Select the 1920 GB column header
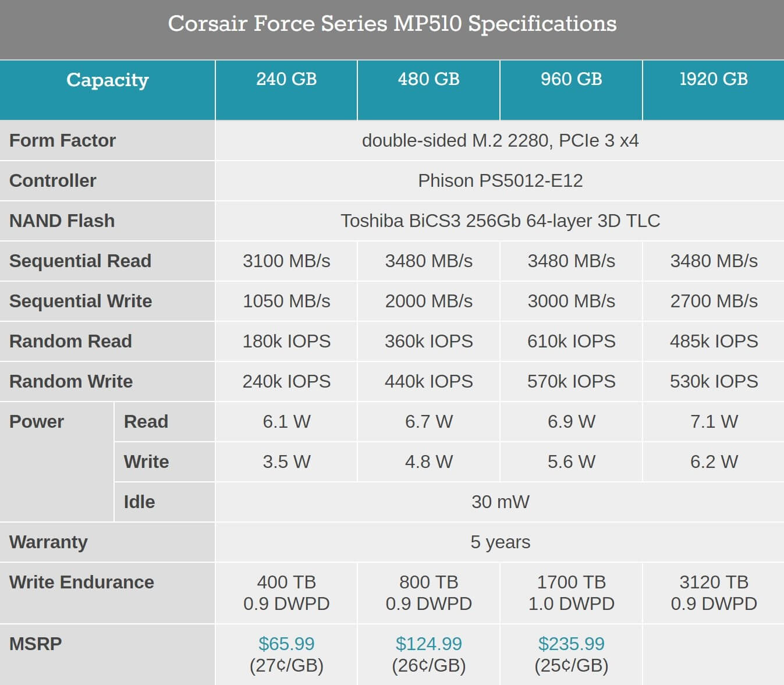Image resolution: width=784 pixels, height=685 pixels. pyautogui.click(x=714, y=79)
